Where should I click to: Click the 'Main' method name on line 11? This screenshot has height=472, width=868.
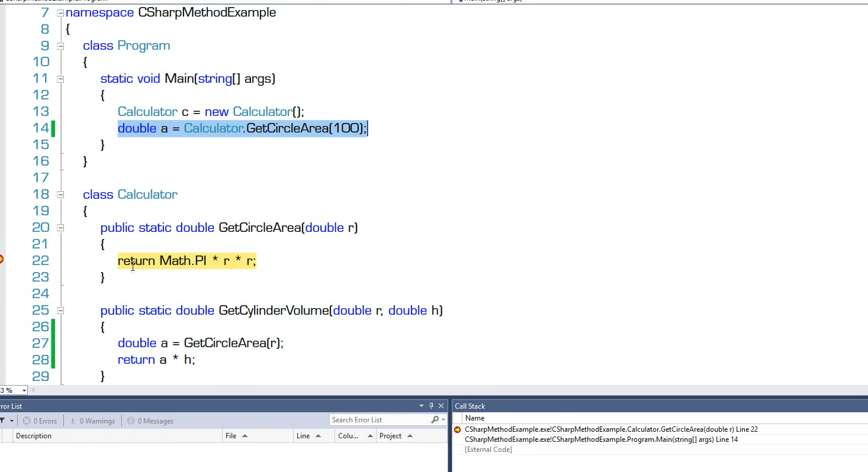click(x=179, y=79)
